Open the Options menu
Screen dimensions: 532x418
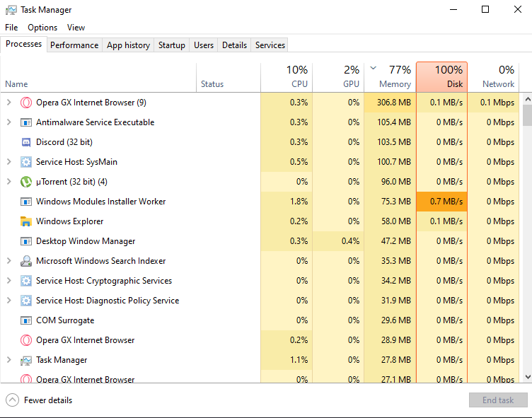[42, 28]
